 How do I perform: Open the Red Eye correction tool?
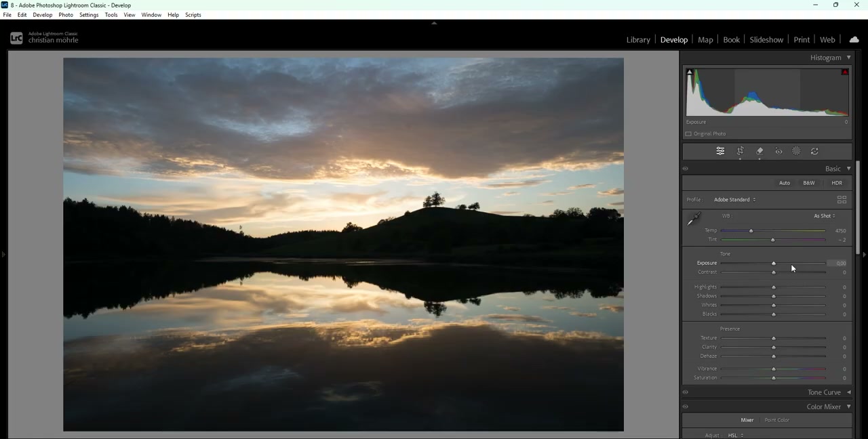click(x=778, y=151)
